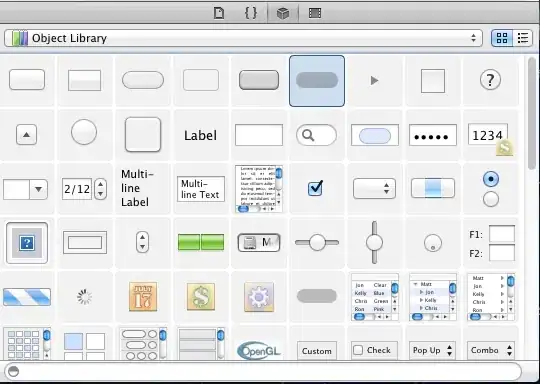Select the Number Formatter dollar icon

pos(201,297)
